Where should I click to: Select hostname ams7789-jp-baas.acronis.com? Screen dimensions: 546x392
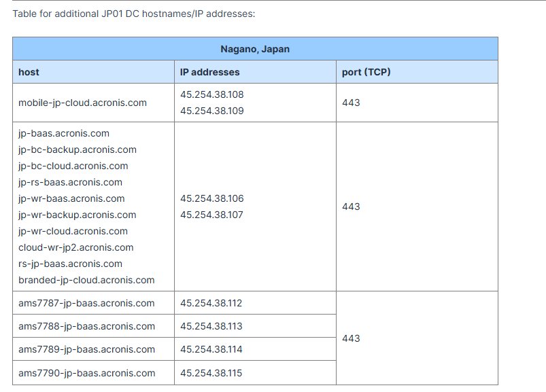point(86,349)
